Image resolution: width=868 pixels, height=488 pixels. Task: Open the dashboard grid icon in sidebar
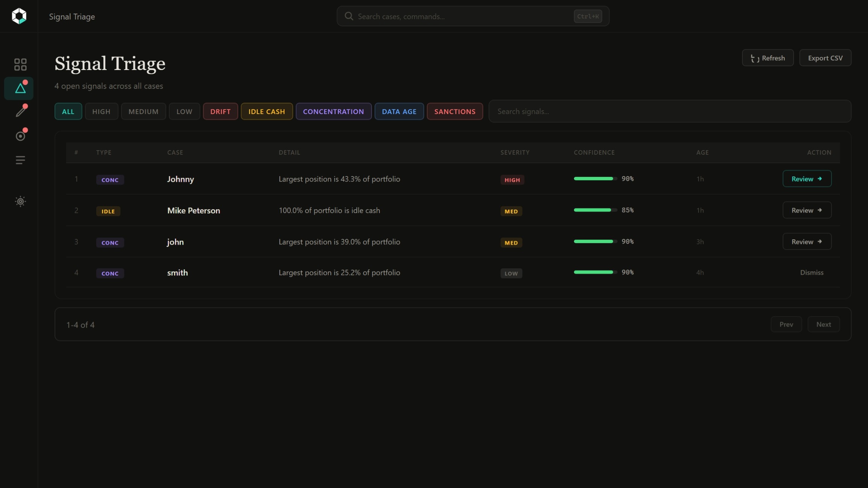[x=20, y=64]
